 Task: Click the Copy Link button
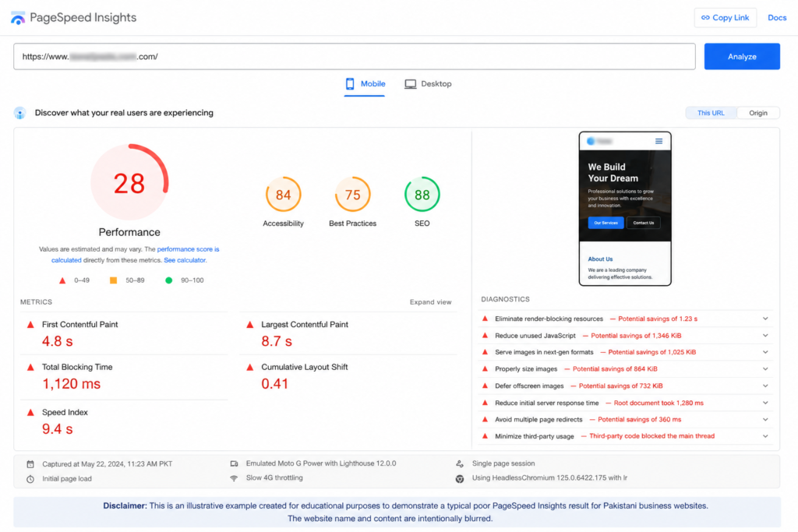[x=726, y=18]
